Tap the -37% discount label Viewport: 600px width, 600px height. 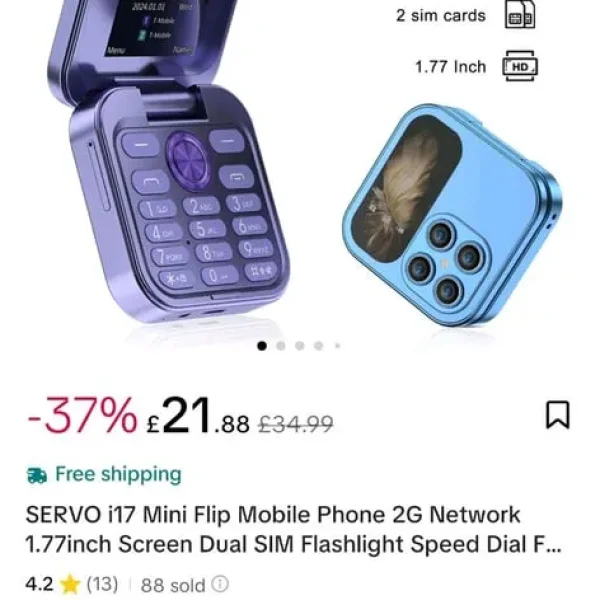[x=82, y=417]
